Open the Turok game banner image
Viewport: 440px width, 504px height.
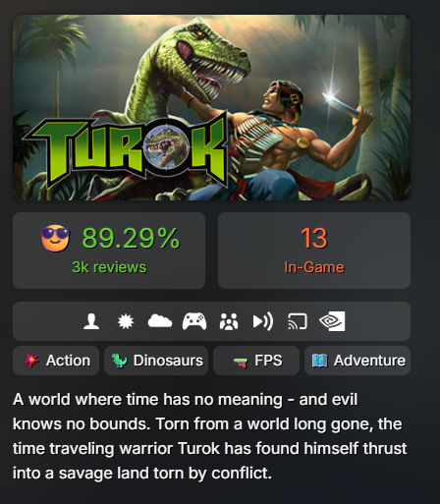tap(211, 107)
